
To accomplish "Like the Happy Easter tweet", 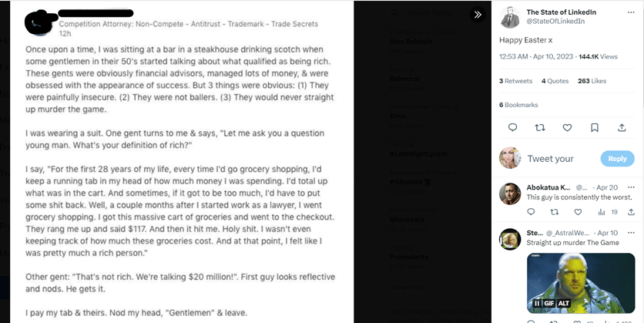I will (567, 128).
